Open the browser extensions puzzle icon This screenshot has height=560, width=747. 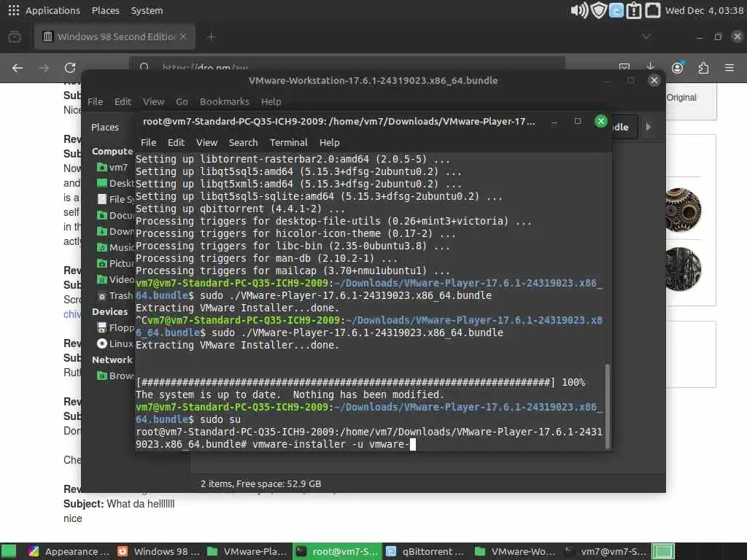[x=703, y=68]
